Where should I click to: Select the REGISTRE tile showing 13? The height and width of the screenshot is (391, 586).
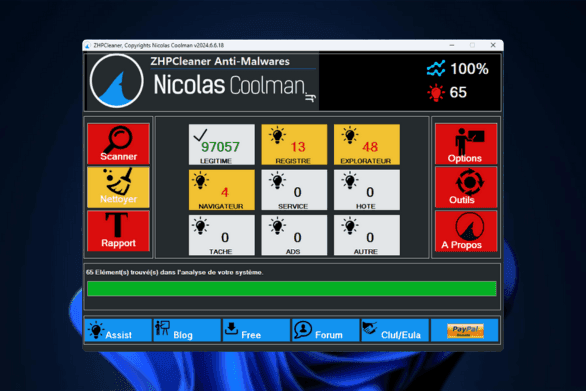point(294,145)
